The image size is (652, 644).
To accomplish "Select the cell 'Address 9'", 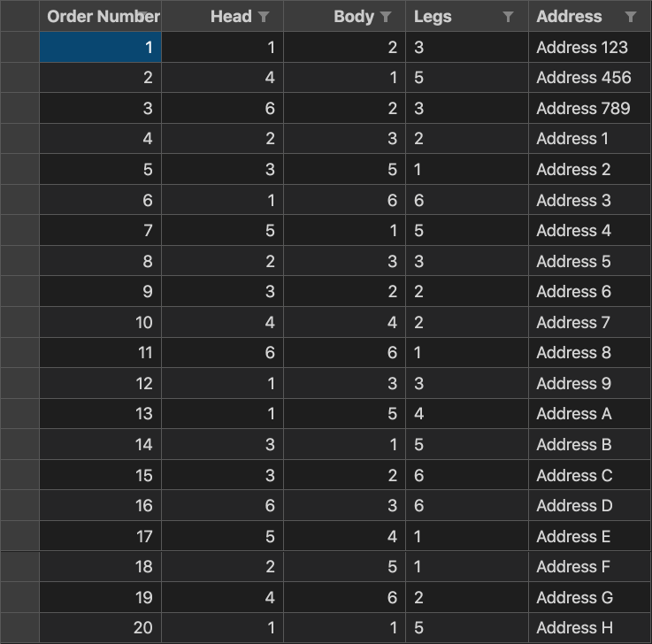I will coord(589,383).
